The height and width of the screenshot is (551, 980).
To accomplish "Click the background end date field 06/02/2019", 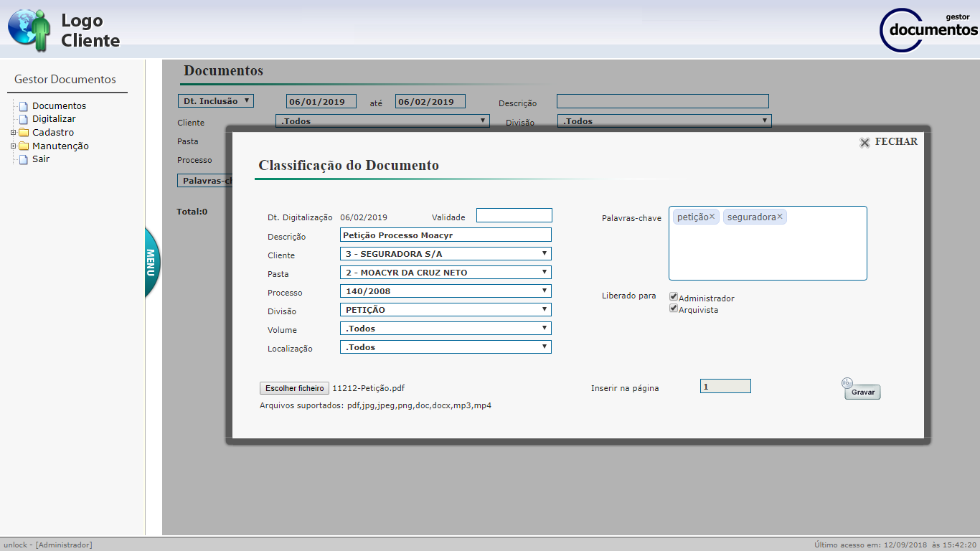I will (x=430, y=101).
